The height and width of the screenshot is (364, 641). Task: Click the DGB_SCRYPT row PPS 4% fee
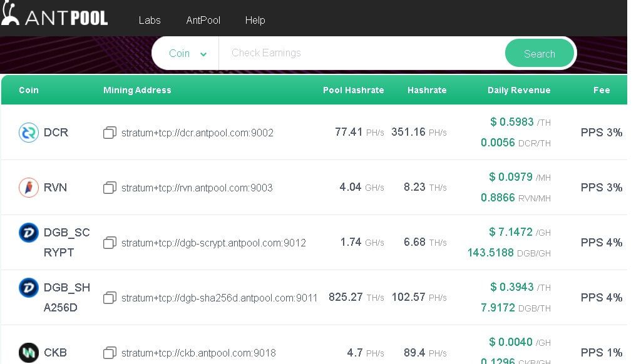[x=602, y=243]
